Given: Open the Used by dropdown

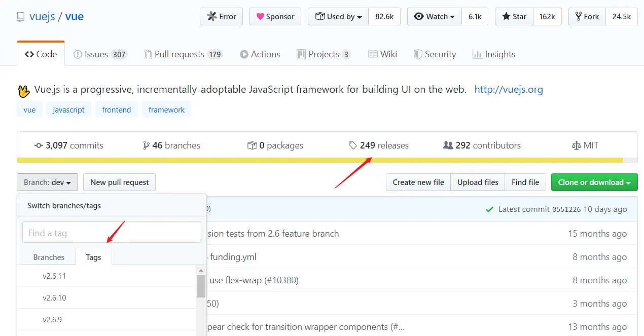Looking at the screenshot, I should (339, 17).
